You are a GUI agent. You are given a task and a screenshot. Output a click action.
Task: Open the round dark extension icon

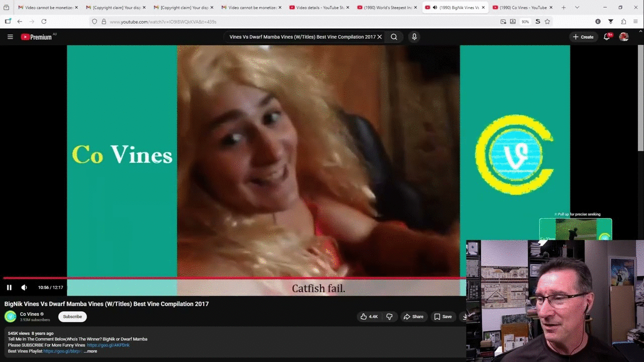coord(598,22)
